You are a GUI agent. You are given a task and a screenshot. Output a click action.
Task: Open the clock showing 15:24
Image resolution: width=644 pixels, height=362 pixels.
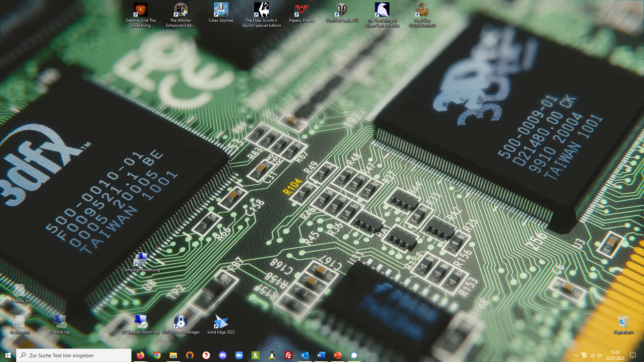pos(615,355)
